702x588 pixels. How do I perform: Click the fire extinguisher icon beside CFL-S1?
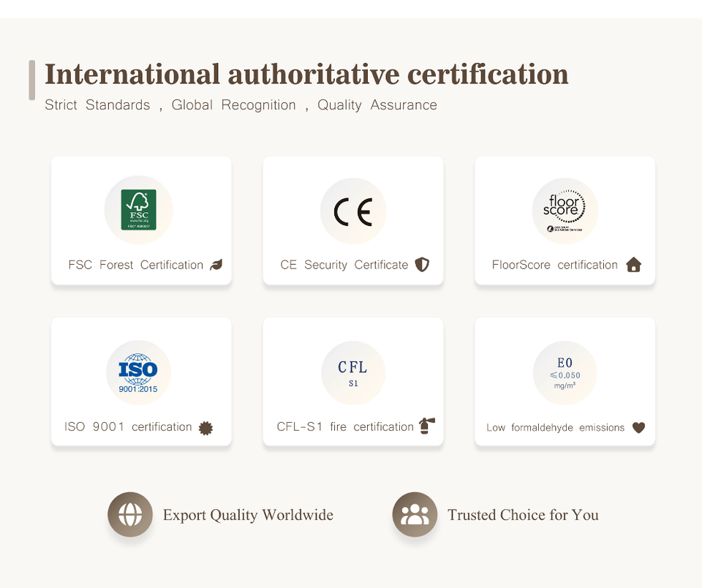click(x=426, y=426)
